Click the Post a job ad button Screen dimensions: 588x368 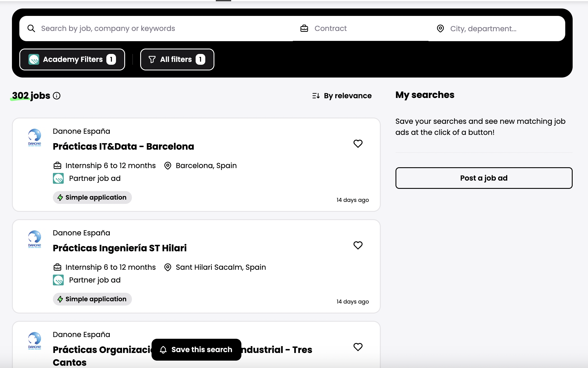(x=484, y=178)
